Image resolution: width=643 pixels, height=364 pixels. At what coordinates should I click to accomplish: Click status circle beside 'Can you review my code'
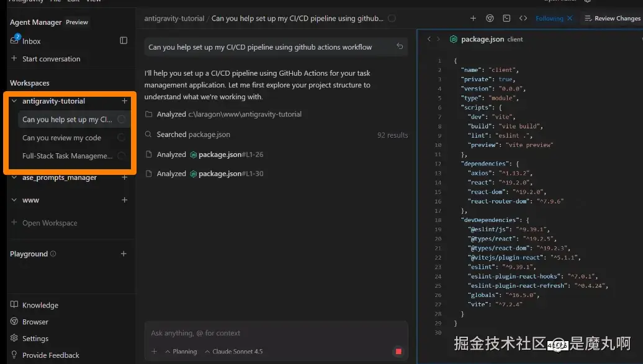(122, 138)
